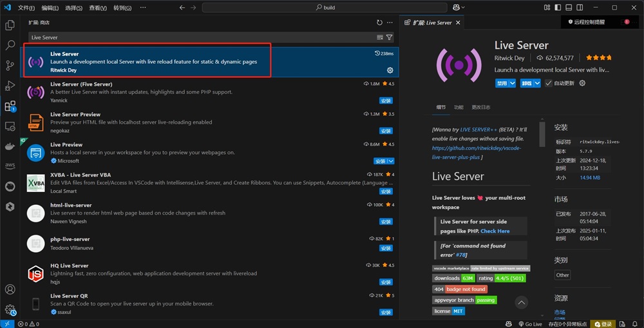Click the filter extensions funnel icon
This screenshot has height=328, width=644.
click(x=390, y=37)
